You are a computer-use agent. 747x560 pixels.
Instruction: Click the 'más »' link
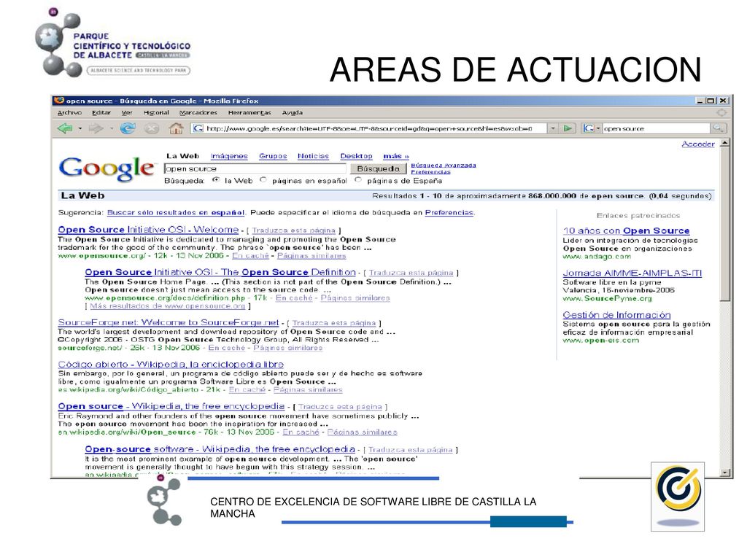[396, 156]
